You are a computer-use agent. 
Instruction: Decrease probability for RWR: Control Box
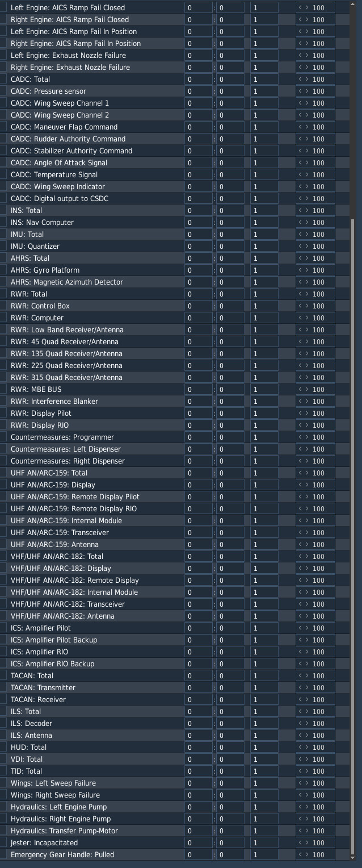click(301, 306)
